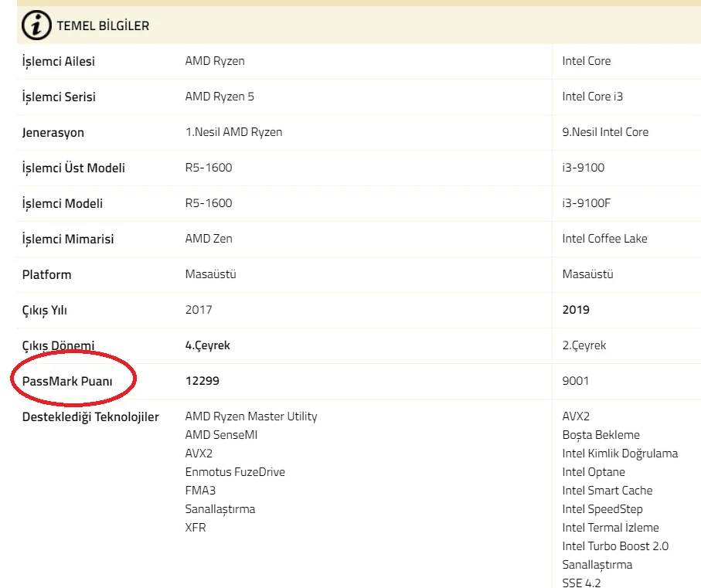Screen dimensions: 701x588
Task: Click the 2019 release year value
Action: [576, 310]
